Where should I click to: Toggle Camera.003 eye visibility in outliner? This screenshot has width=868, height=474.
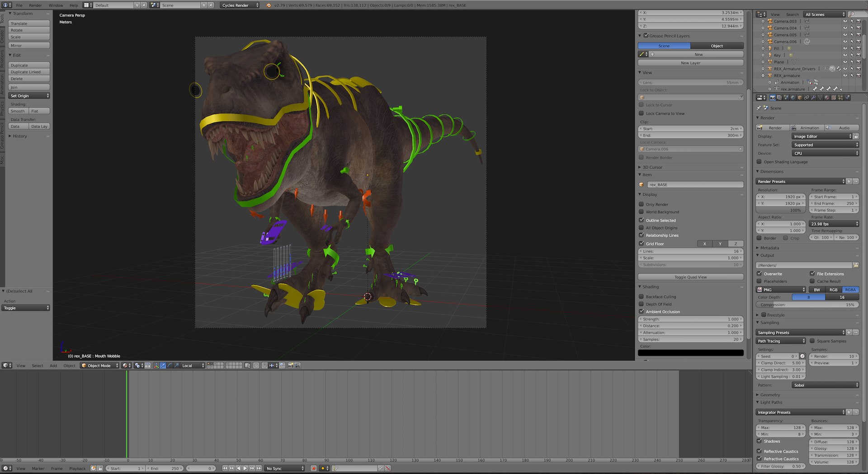point(845,21)
